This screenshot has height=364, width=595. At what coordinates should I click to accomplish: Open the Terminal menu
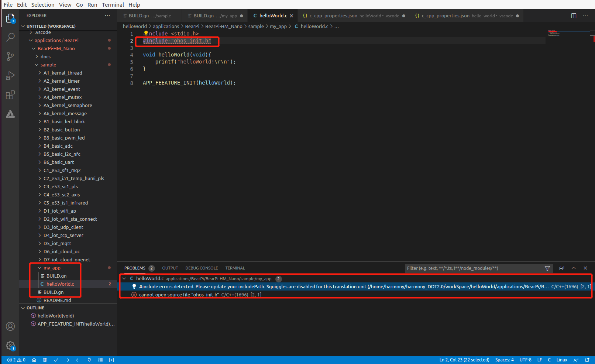coord(113,5)
